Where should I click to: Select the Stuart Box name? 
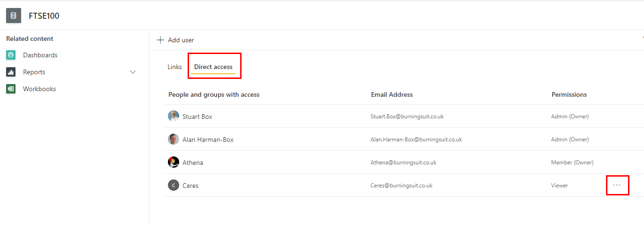tap(197, 116)
